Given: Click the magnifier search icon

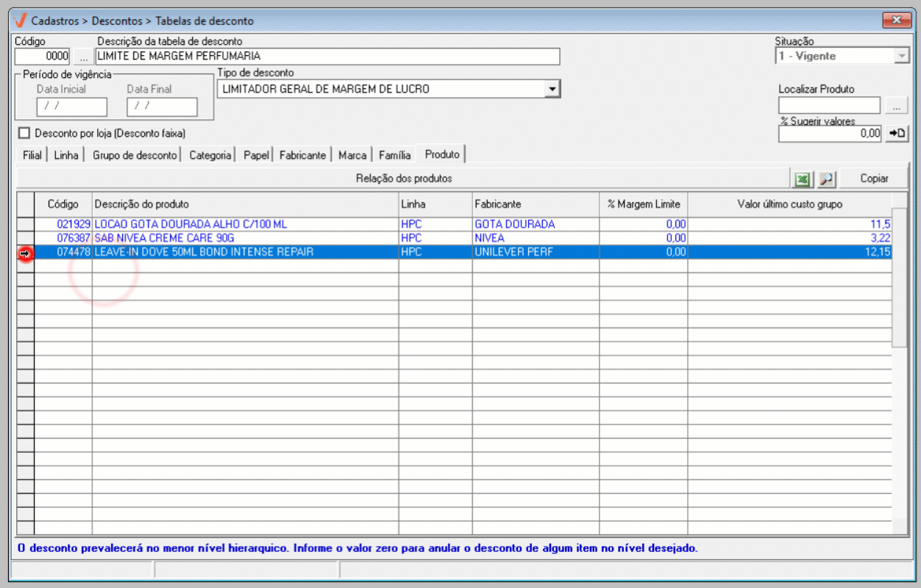Looking at the screenshot, I should [825, 179].
